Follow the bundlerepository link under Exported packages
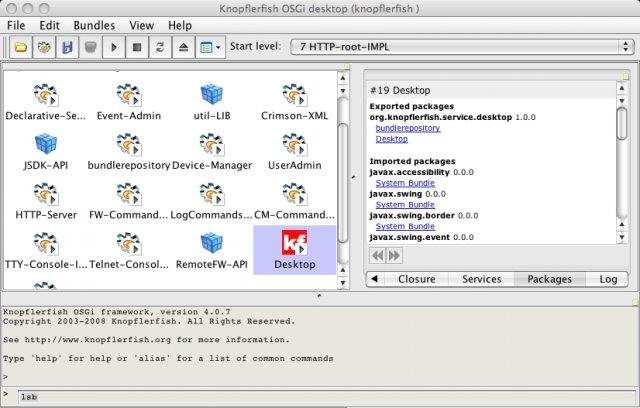This screenshot has height=408, width=640. pos(408,128)
